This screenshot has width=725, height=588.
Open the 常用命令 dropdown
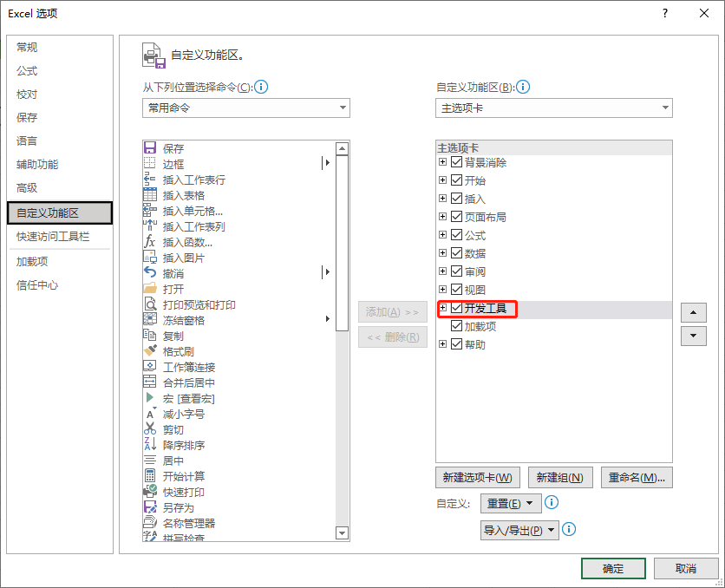click(246, 108)
